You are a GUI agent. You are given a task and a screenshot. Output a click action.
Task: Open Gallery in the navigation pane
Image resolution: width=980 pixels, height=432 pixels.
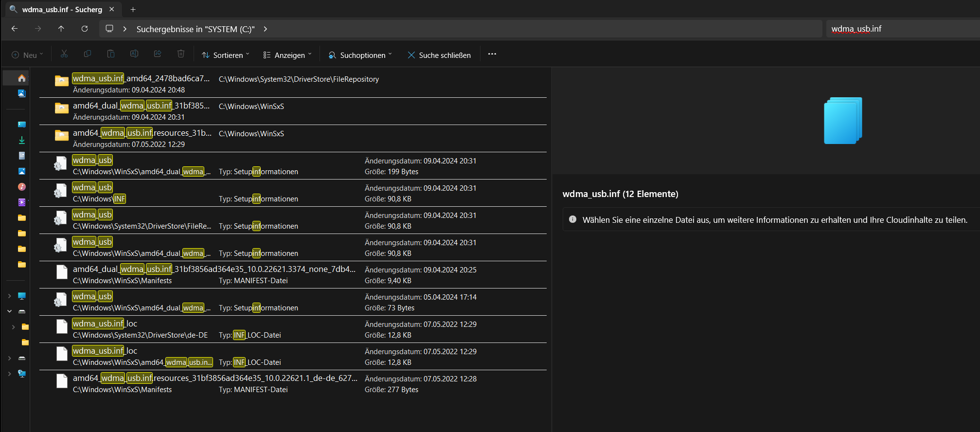(x=21, y=93)
